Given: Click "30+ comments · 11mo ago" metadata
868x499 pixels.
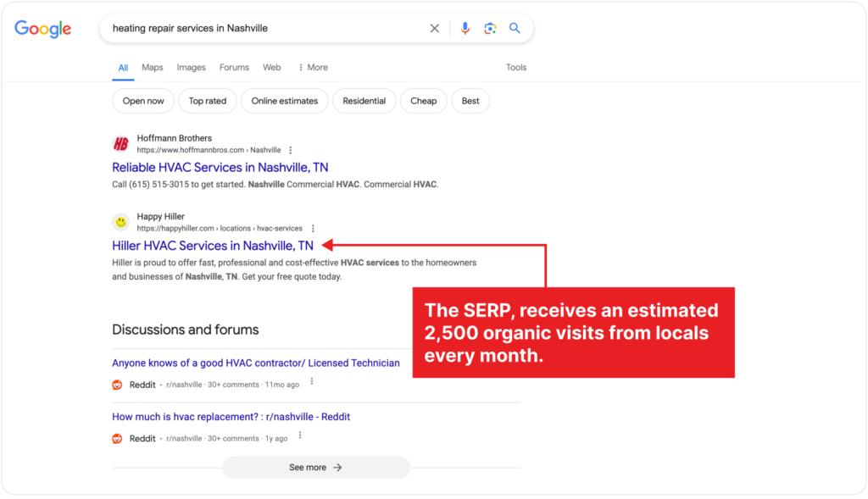Looking at the screenshot, I should [253, 385].
